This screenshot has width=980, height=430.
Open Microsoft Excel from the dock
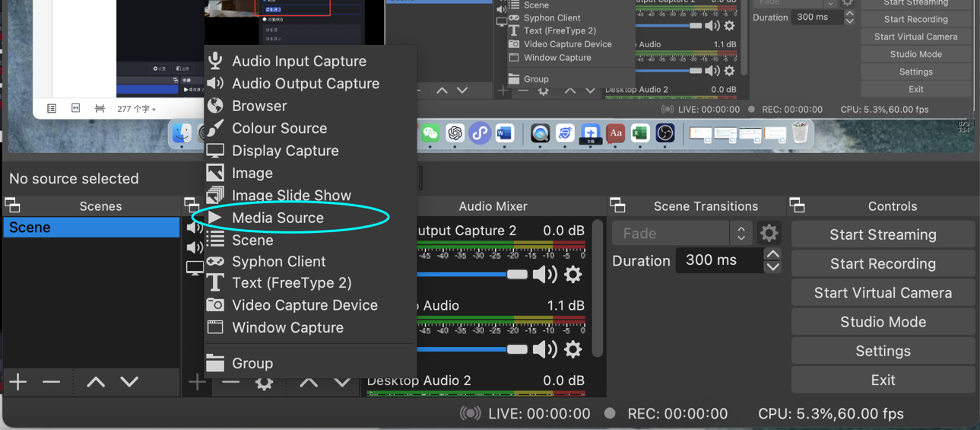click(x=640, y=134)
